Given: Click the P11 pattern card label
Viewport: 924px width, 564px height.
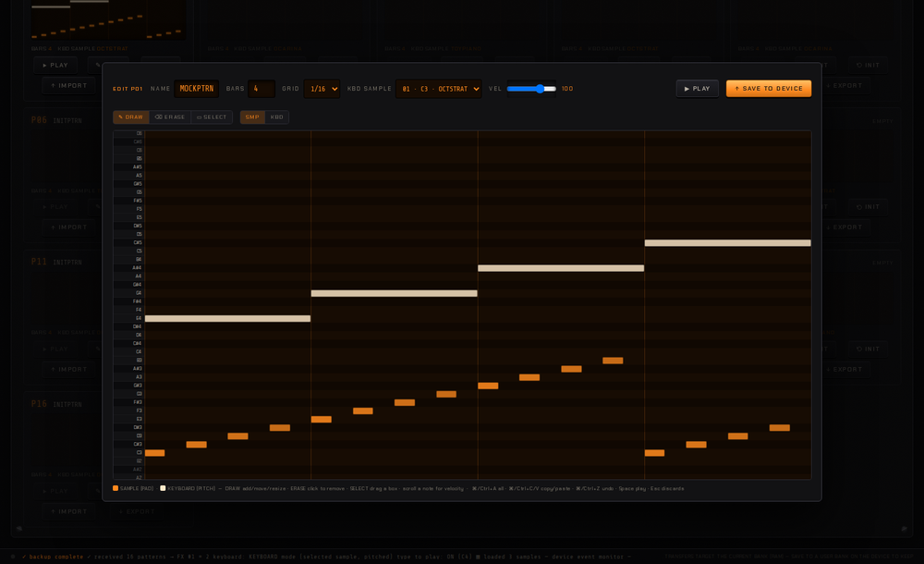Looking at the screenshot, I should (39, 262).
